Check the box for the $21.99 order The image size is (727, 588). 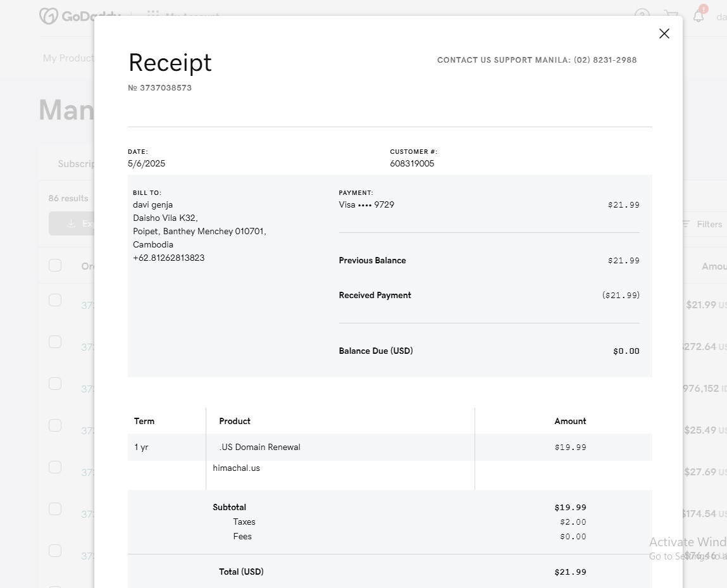click(55, 300)
